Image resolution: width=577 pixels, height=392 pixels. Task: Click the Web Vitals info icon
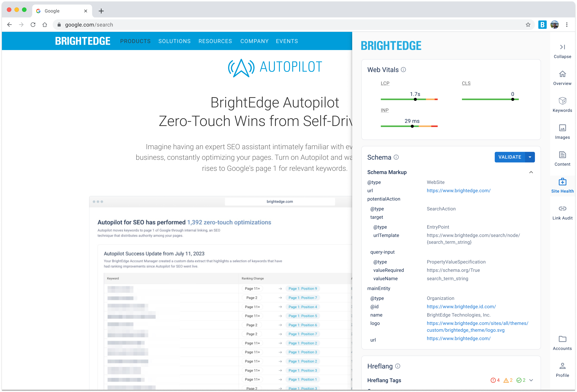pos(403,70)
